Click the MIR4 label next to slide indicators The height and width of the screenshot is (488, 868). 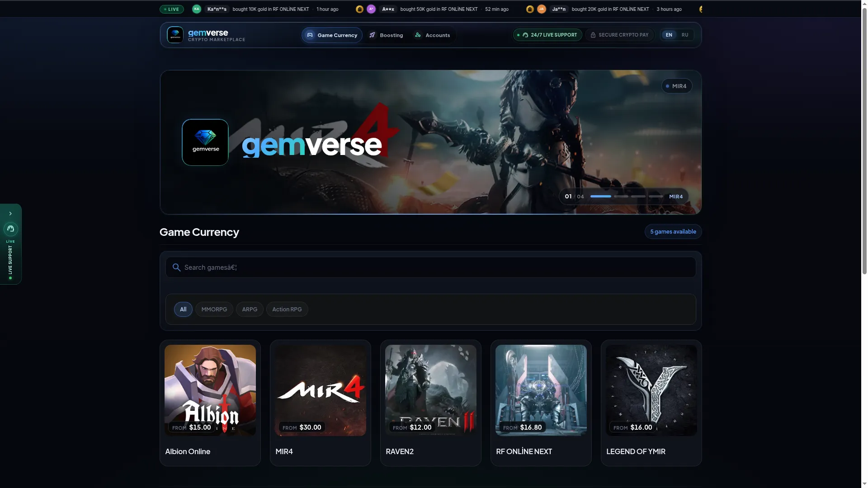point(676,197)
